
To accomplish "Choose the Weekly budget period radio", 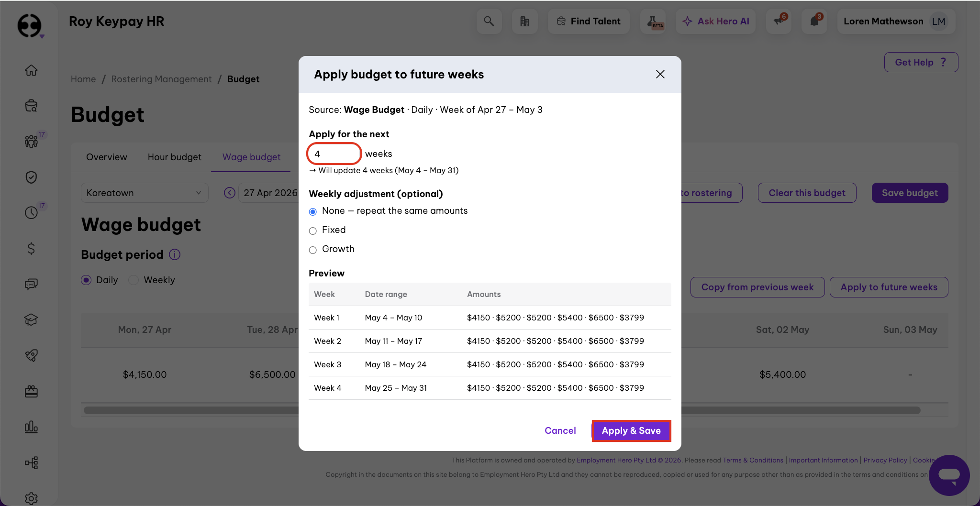I will point(134,280).
